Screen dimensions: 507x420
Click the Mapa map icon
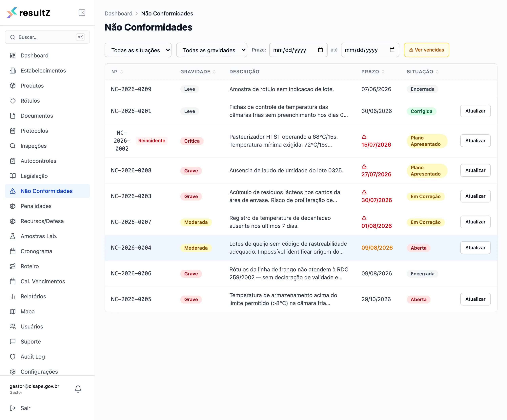12,311
